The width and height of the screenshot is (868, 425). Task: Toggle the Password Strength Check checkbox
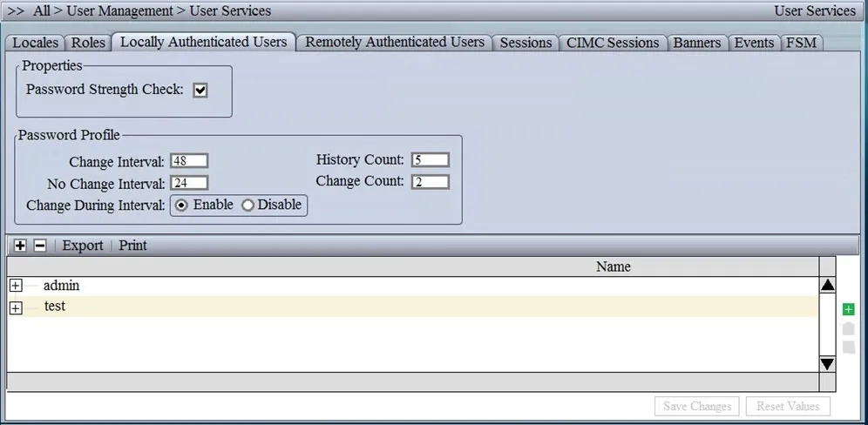(x=200, y=91)
